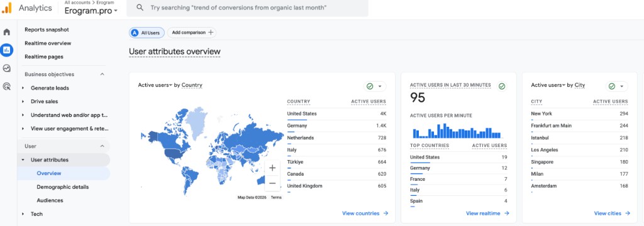This screenshot has height=226, width=644.
Task: Click the City dimension selector
Action: [x=579, y=85]
